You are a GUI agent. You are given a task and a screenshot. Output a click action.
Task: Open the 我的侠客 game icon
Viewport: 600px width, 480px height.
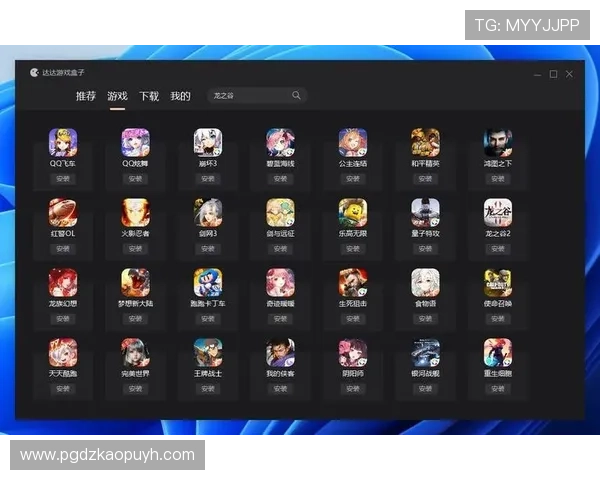[280, 353]
